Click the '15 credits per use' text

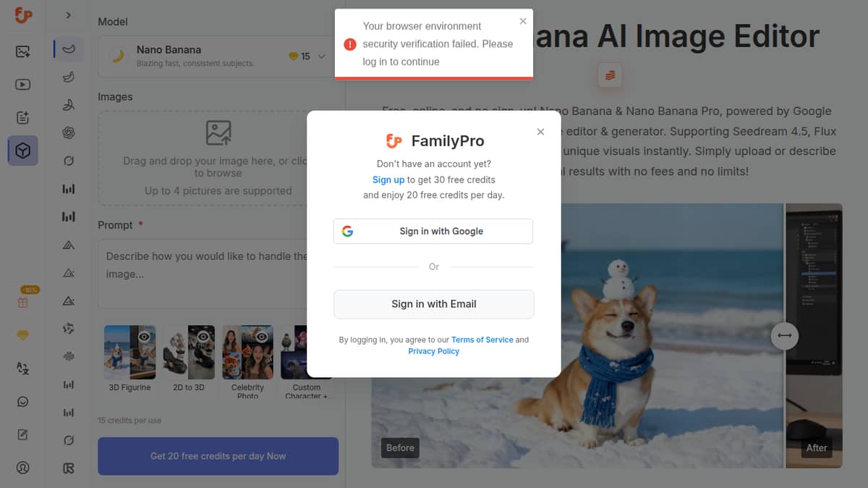pyautogui.click(x=129, y=421)
